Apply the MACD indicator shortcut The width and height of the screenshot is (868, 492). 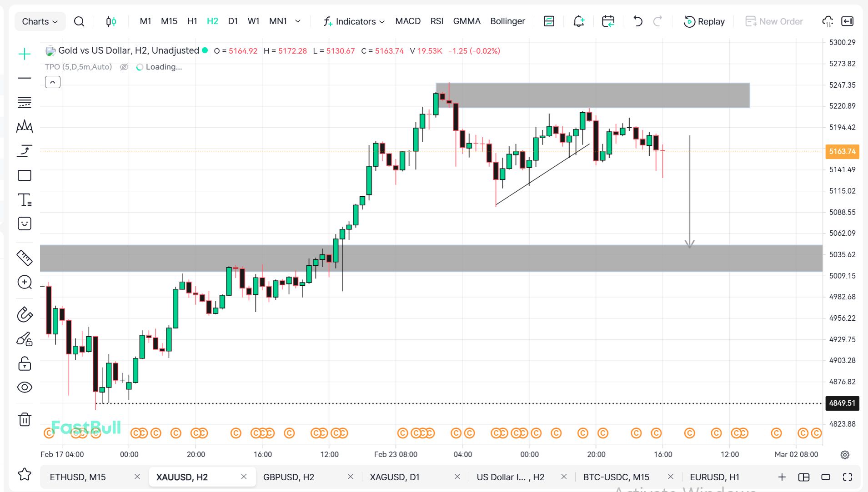click(x=408, y=21)
